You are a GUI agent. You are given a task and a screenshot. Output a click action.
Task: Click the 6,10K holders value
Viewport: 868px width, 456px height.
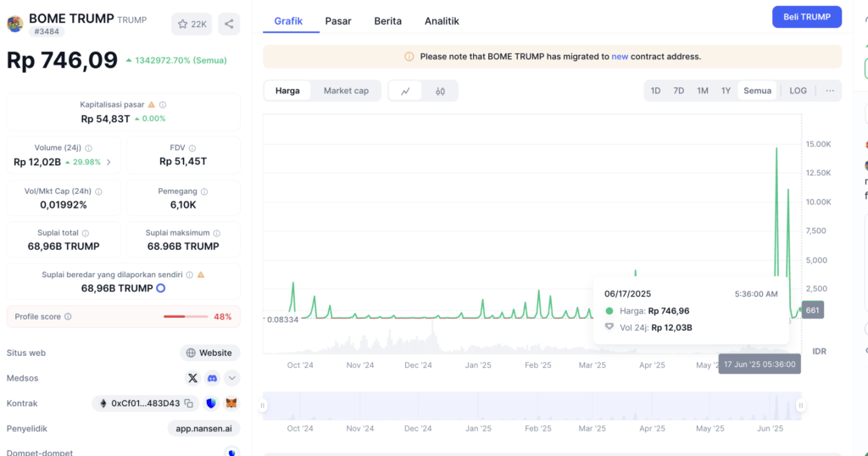pos(183,205)
